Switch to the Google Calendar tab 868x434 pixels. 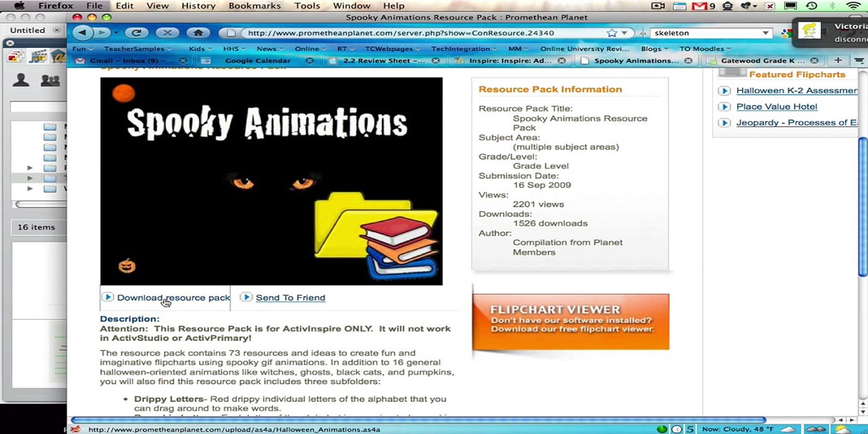coord(257,60)
